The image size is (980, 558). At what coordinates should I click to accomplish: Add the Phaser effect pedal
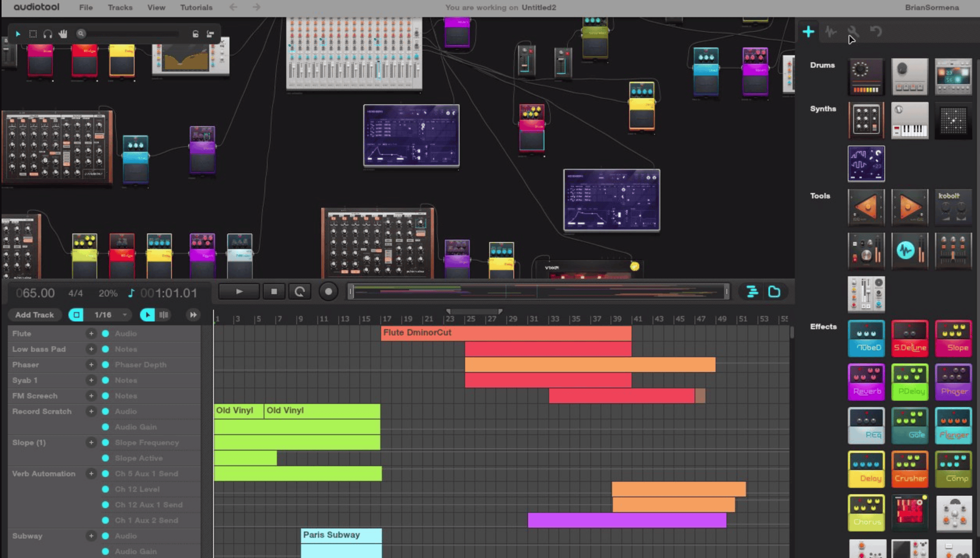click(953, 382)
